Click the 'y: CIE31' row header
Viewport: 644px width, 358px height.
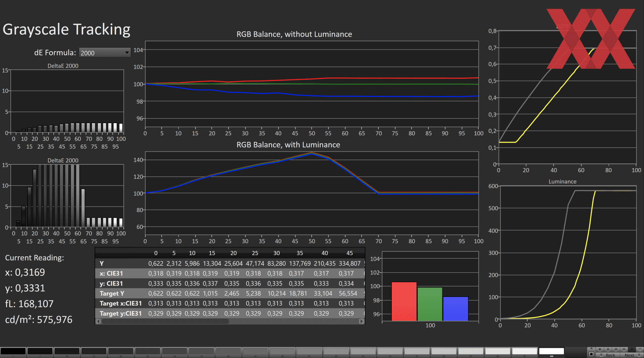coord(111,284)
